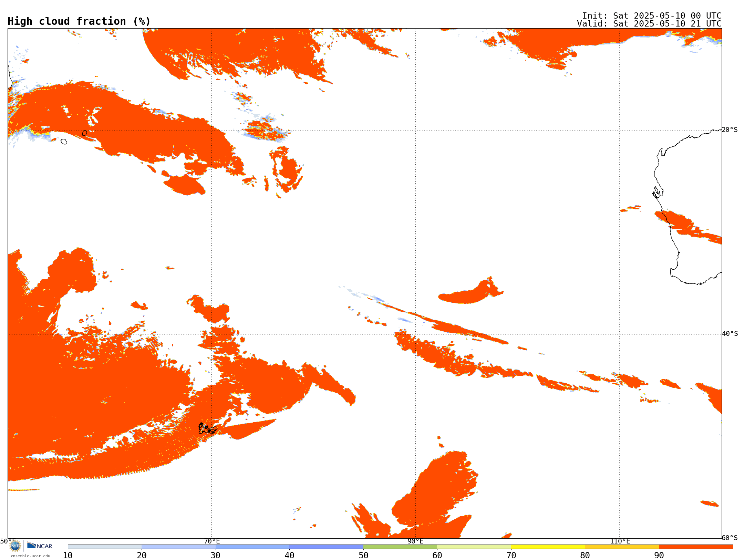
Task: Select the 'Init: Sat 2025-05-10 00 UTC' text
Action: [652, 16]
